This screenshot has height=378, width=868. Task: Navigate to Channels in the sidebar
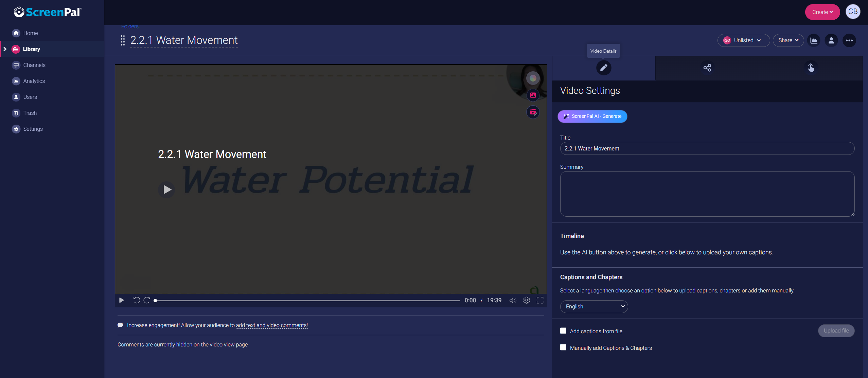point(34,65)
